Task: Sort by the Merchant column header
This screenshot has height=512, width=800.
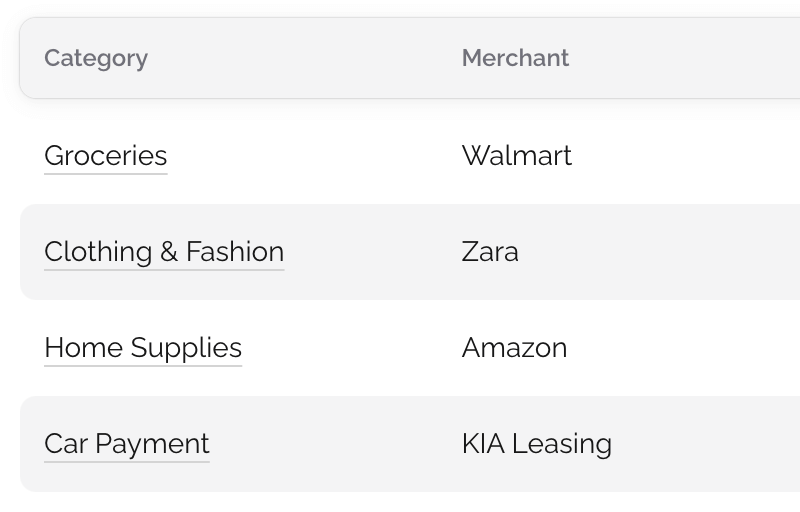Action: click(515, 58)
